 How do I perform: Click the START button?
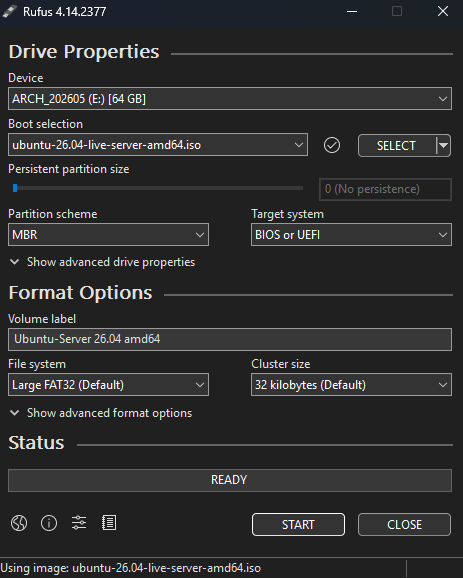coord(298,524)
